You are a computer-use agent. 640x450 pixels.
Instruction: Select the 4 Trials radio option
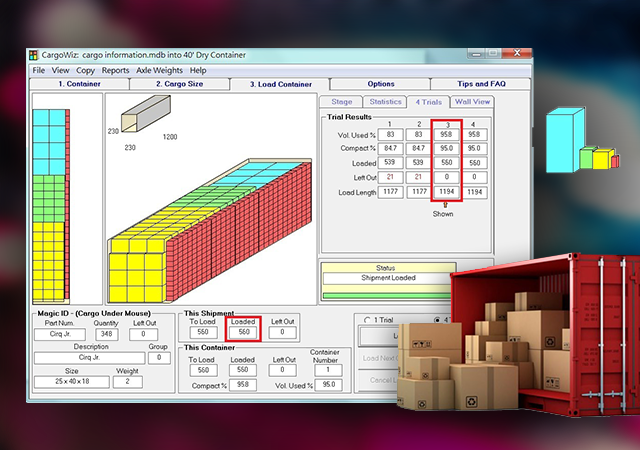tap(436, 320)
